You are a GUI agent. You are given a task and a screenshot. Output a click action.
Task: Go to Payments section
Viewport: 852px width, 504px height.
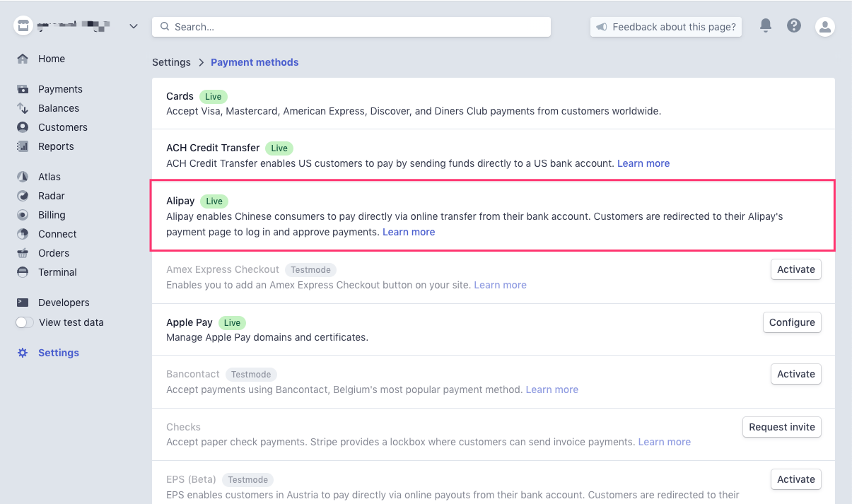coord(60,89)
